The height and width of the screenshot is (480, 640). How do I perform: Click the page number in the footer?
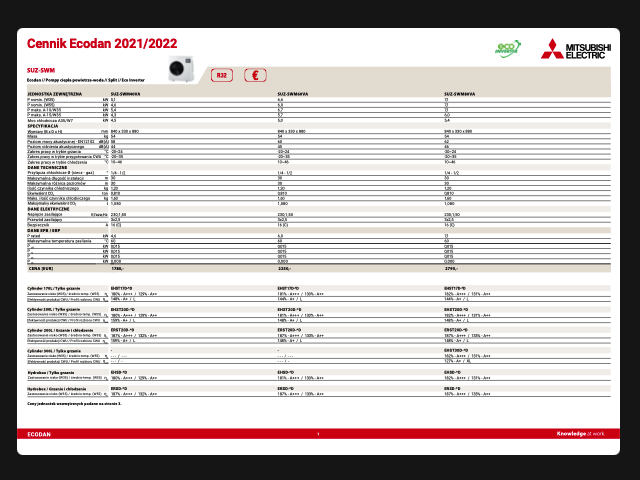click(318, 434)
